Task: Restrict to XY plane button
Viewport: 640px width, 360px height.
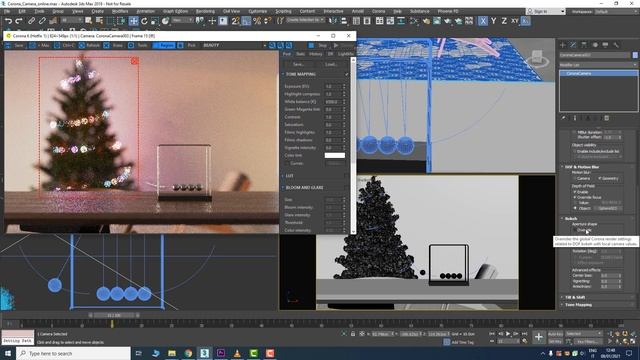Action: (515, 21)
